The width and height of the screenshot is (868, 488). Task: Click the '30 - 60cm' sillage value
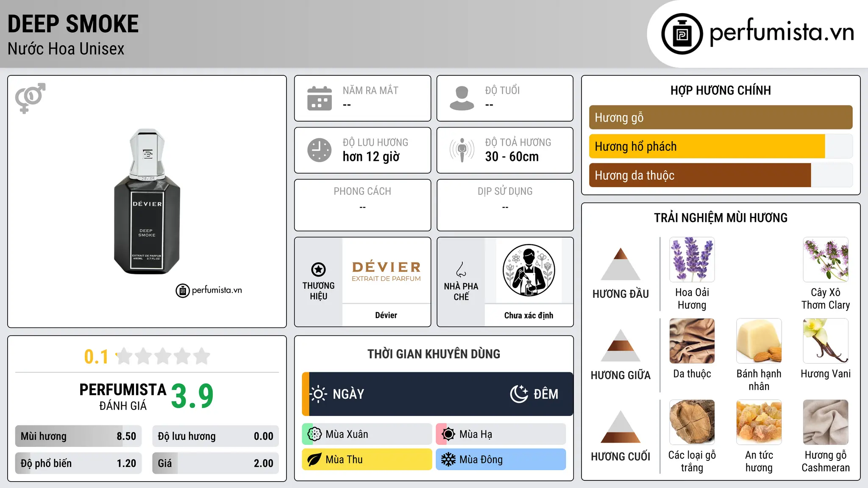point(512,157)
